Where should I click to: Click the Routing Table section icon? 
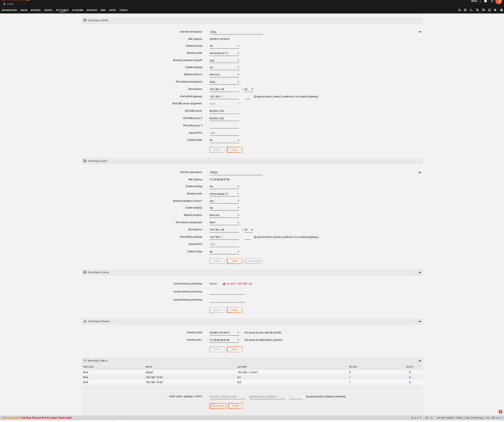(85, 360)
